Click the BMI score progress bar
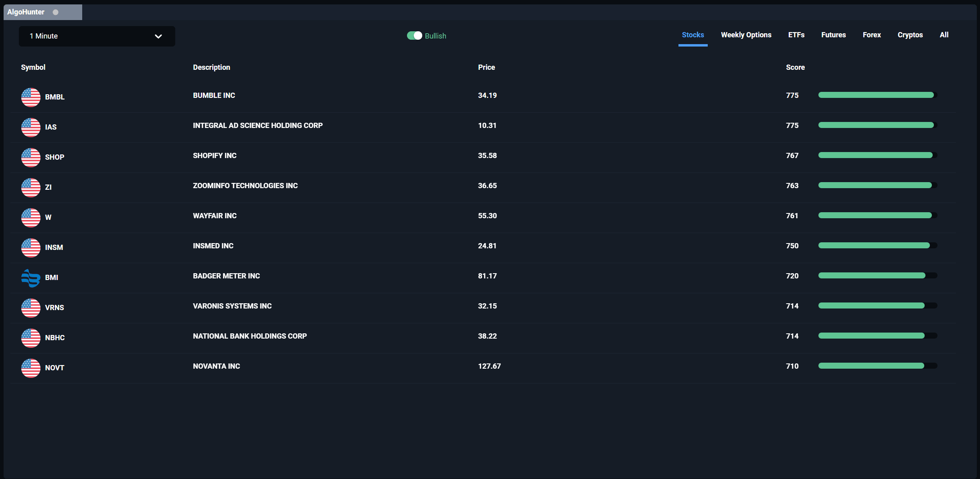 coord(877,276)
